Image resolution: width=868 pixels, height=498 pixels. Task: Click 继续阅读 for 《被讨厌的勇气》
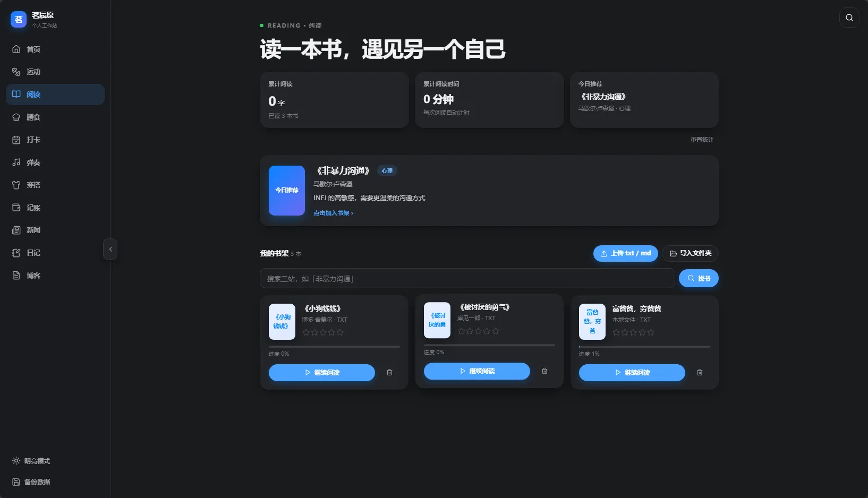tap(477, 371)
